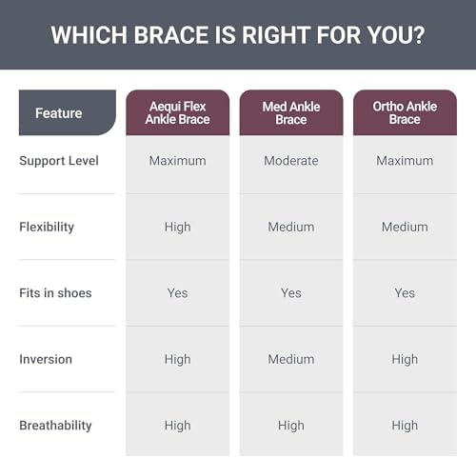476x458 pixels.
Task: Click Ortho Ankle Brace Maximum support cell
Action: click(x=405, y=164)
